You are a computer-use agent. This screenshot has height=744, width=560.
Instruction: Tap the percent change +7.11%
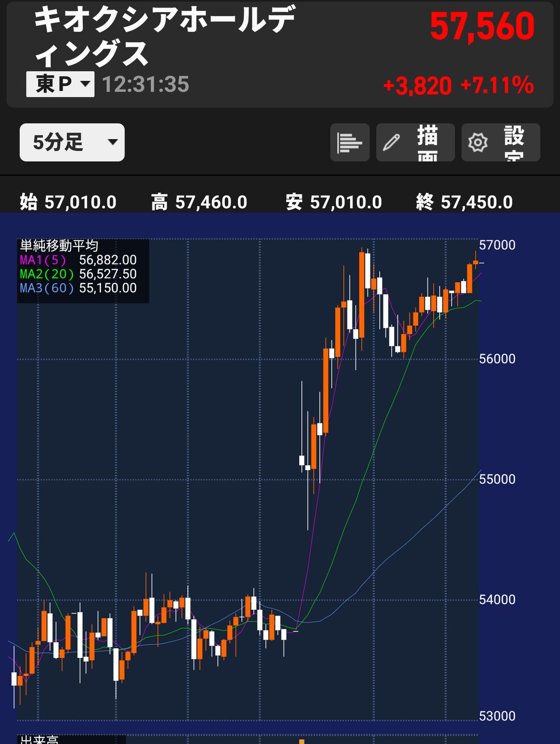click(x=497, y=86)
